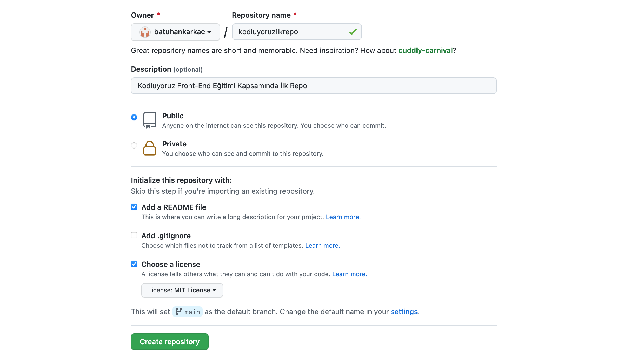Open Learn more link for README
Screen dimensions: 636x364
pos(343,217)
